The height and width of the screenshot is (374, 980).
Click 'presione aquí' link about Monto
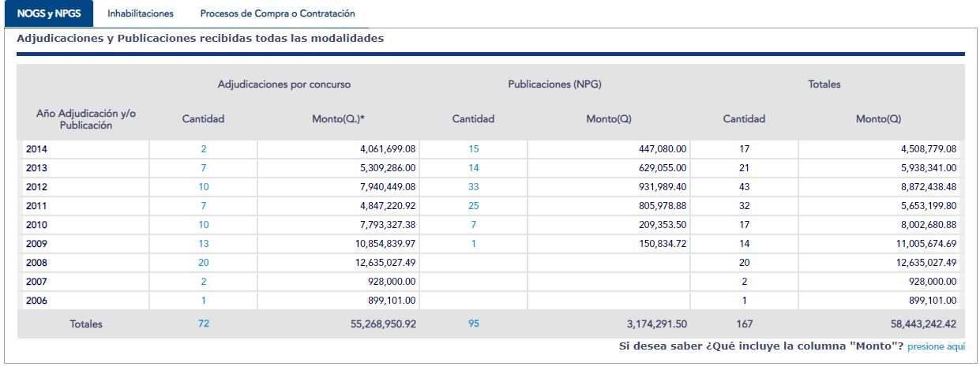point(936,346)
